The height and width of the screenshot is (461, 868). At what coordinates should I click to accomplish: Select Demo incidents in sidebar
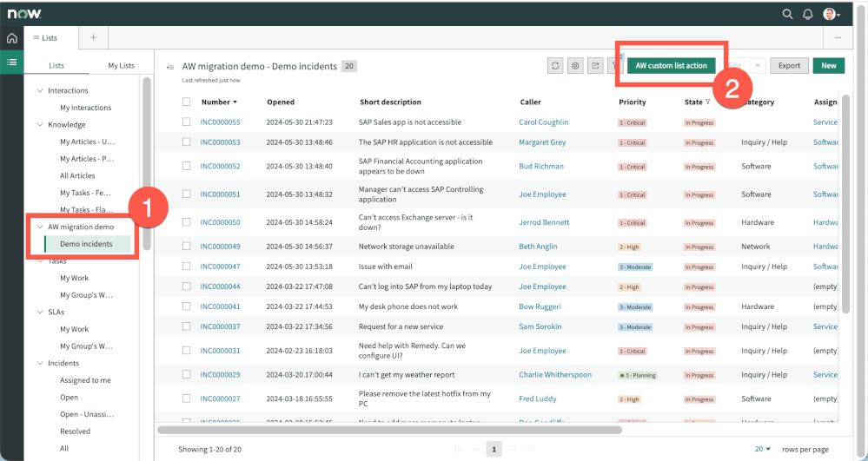pos(87,243)
